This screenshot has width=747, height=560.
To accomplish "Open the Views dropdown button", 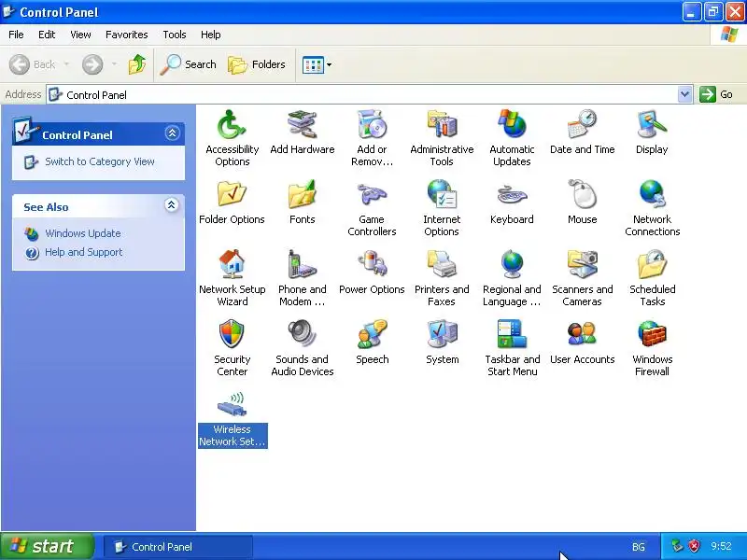I will click(317, 64).
